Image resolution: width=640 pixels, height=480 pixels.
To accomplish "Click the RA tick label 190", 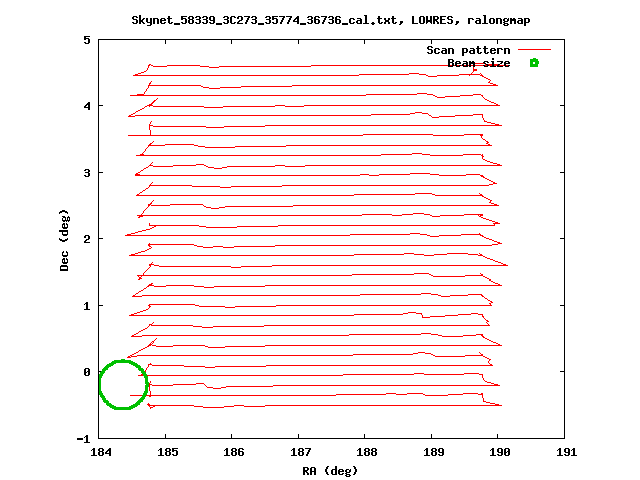I will click(500, 452).
